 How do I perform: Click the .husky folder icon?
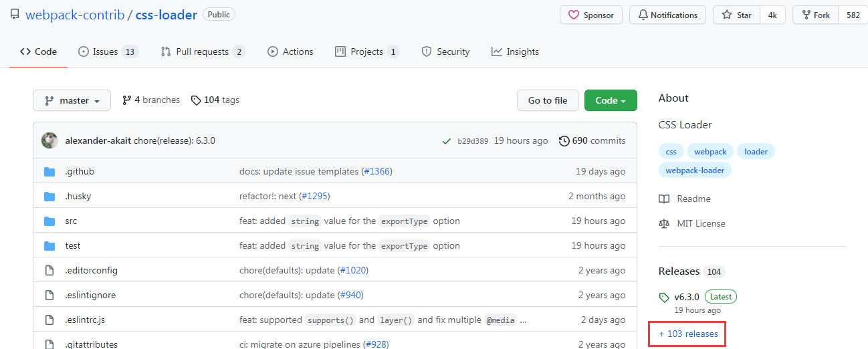pos(49,197)
